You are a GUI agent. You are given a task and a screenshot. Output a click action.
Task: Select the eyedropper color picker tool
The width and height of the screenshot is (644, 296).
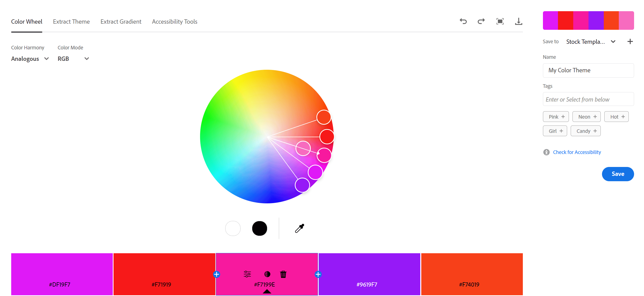[x=299, y=228]
